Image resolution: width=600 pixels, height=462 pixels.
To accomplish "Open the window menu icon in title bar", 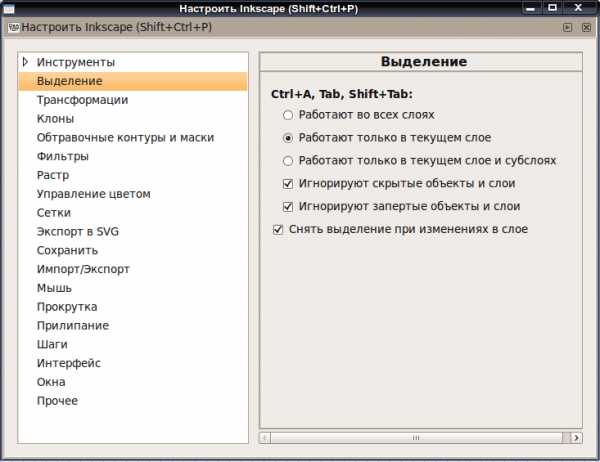I will coord(8,8).
